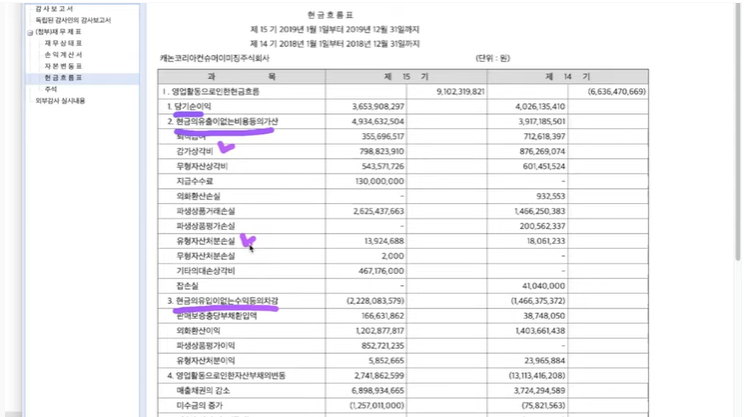Click row label 외화환산손실
752x417 pixels.
[x=198, y=196]
